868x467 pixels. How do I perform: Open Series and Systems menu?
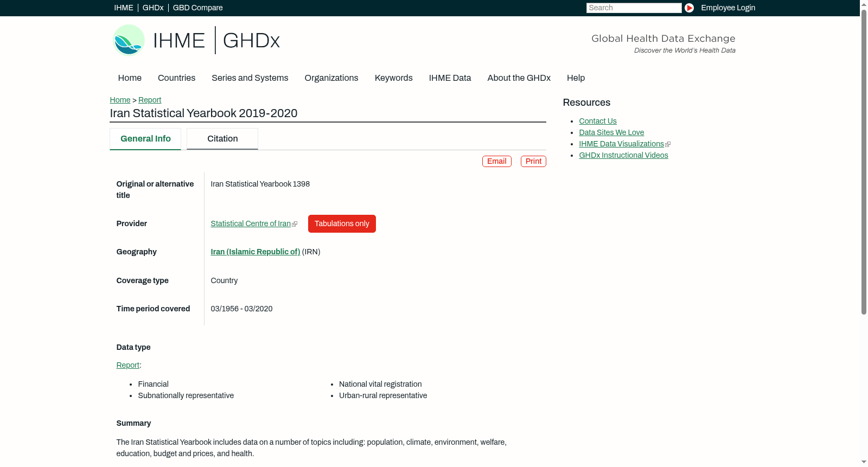pos(250,78)
